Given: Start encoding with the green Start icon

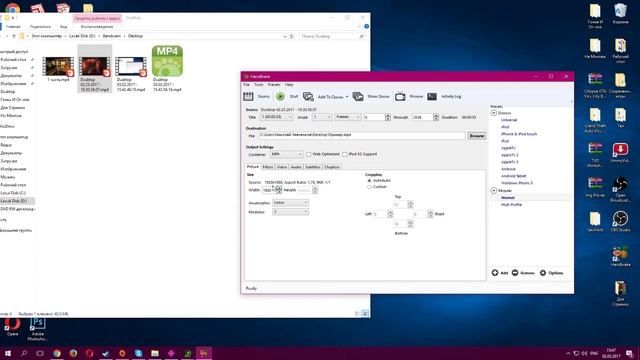Looking at the screenshot, I should [280, 96].
